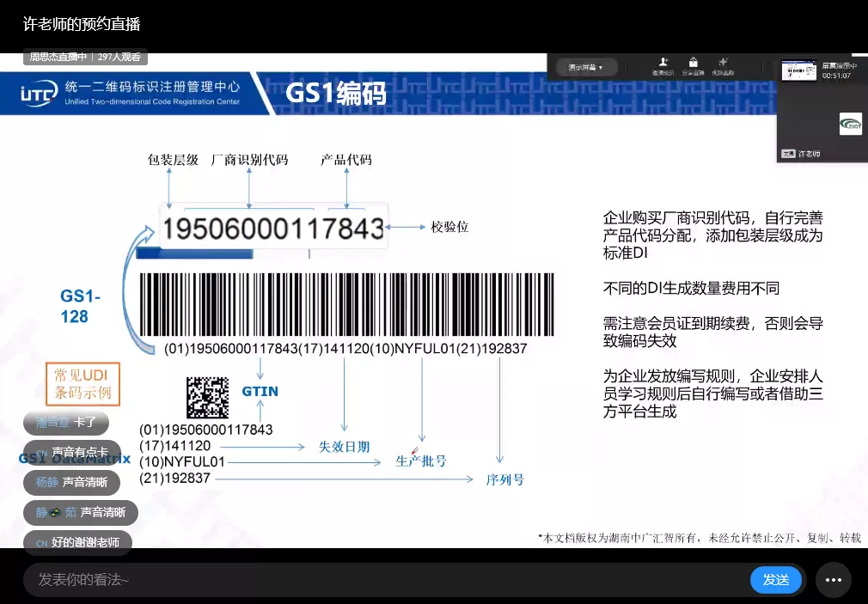Open the three-dot more options button
Viewport: 868px width, 604px height.
click(833, 580)
